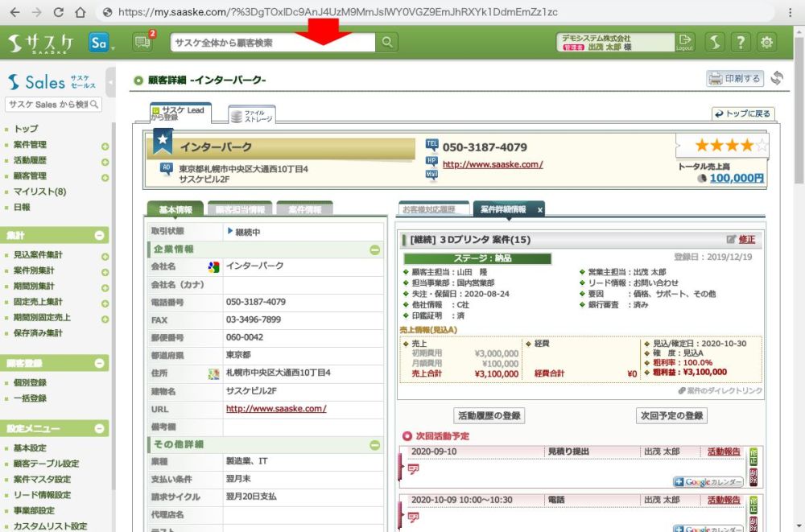The width and height of the screenshot is (805, 532).
Task: Click the 活動履歴の登録 button
Action: point(489,416)
